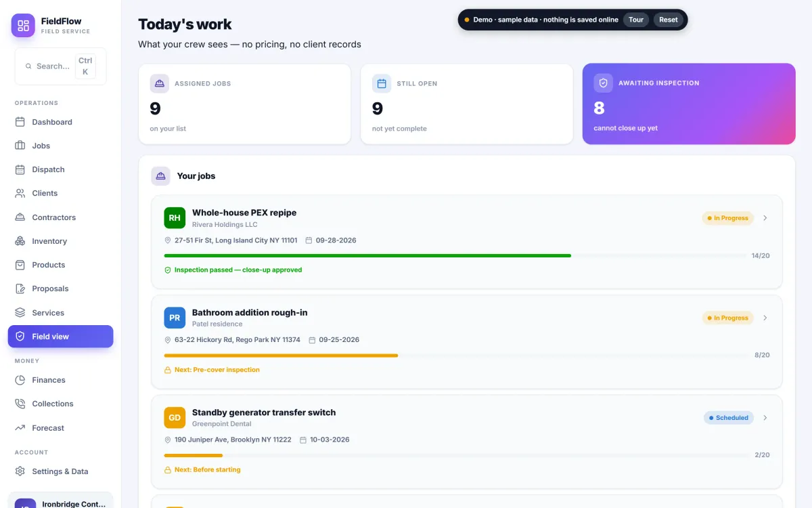Click the location pin for 27-51 Fir St

[168, 240]
